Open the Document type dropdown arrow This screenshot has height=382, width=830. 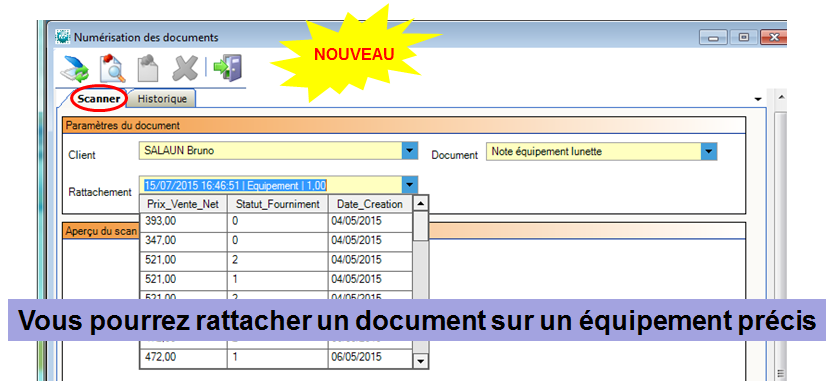click(x=709, y=152)
